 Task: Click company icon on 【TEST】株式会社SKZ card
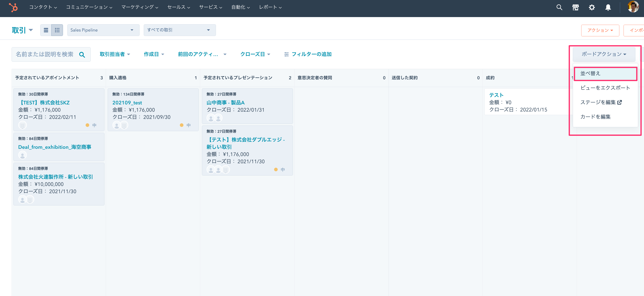(22, 125)
